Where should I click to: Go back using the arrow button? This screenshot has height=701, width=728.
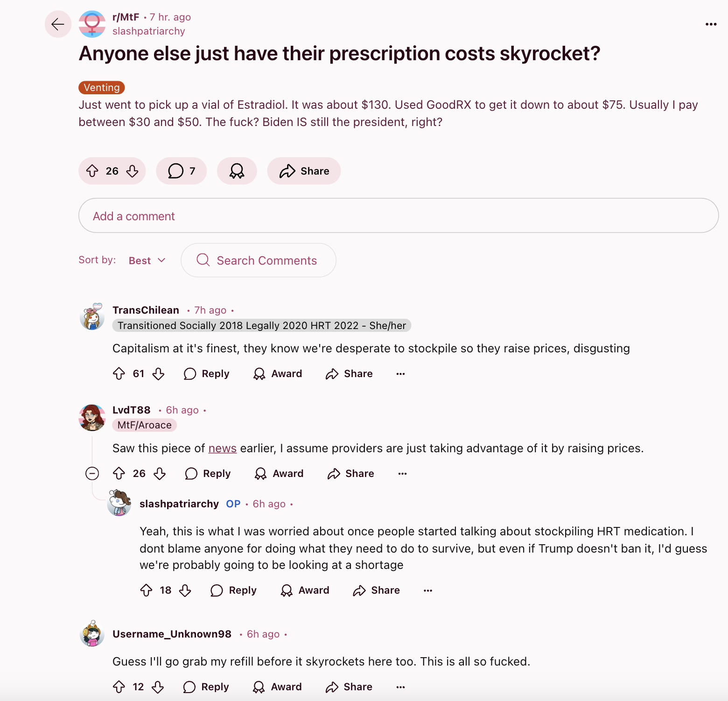click(58, 24)
